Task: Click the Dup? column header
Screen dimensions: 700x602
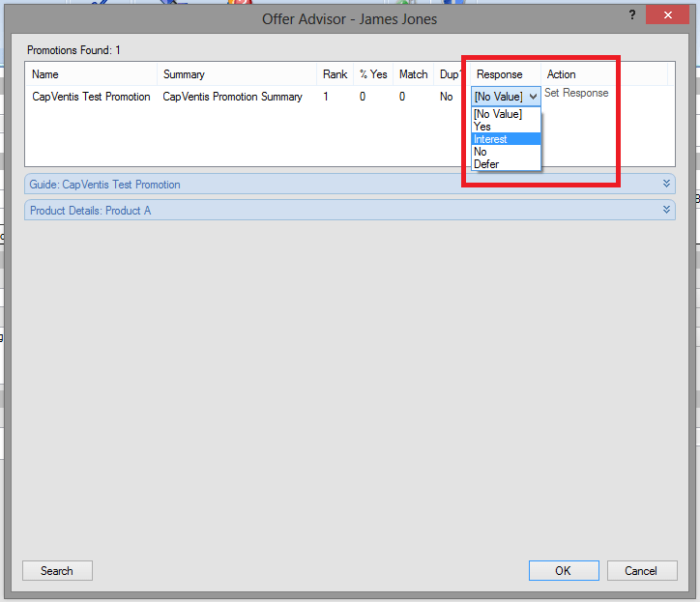Action: tap(448, 74)
